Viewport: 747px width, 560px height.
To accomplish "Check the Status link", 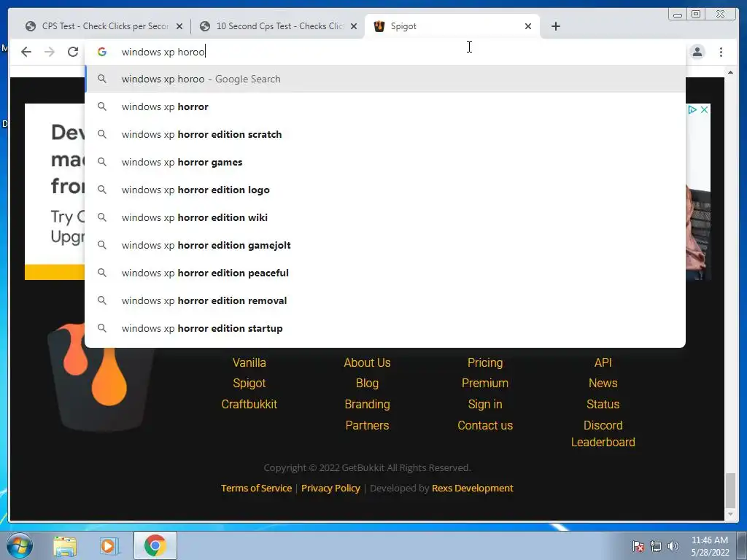I will pos(603,404).
